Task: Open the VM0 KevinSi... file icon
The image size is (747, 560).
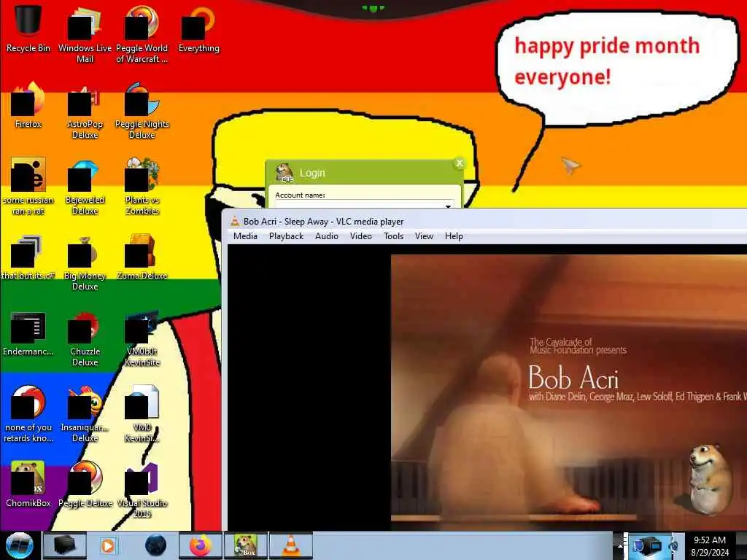Action: pos(142,413)
